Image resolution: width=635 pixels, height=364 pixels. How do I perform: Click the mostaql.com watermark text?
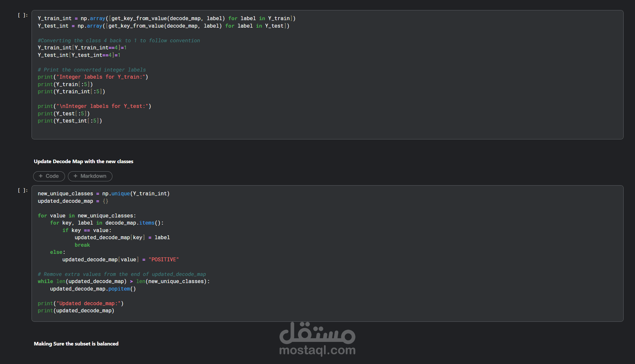click(317, 350)
